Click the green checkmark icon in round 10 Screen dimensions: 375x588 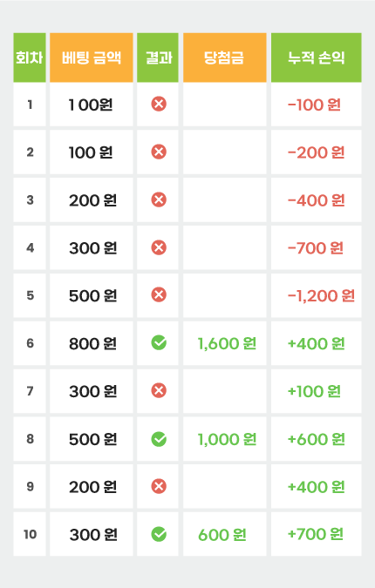(159, 534)
